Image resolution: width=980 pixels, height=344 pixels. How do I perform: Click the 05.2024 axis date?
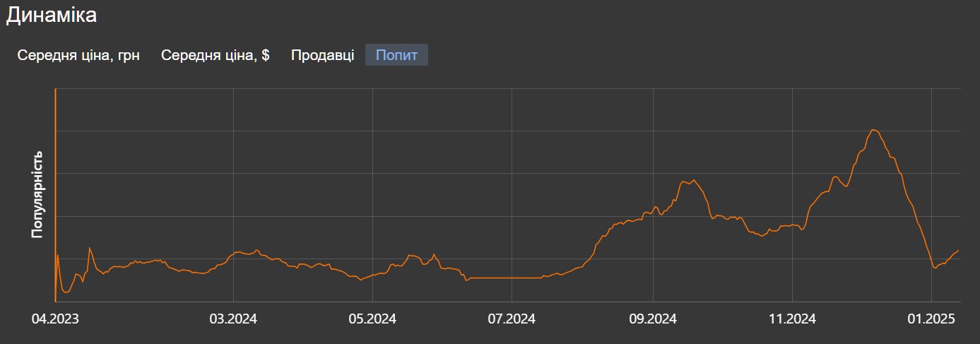372,319
